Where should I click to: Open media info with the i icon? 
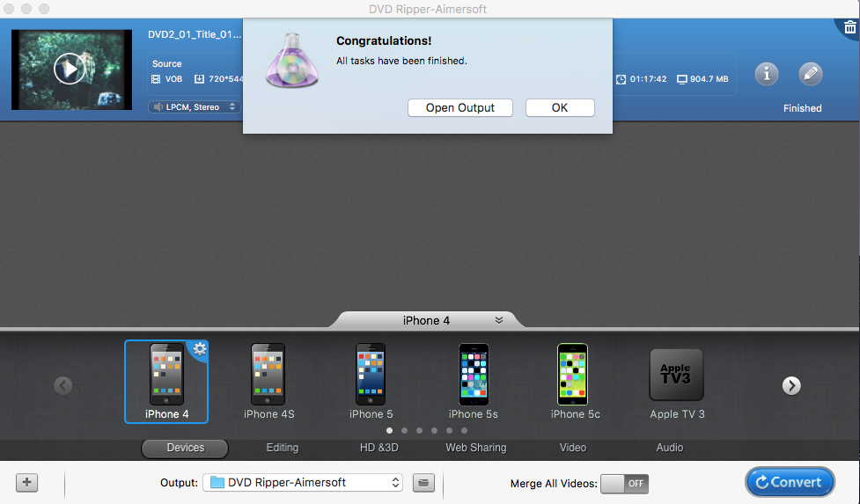[x=766, y=74]
